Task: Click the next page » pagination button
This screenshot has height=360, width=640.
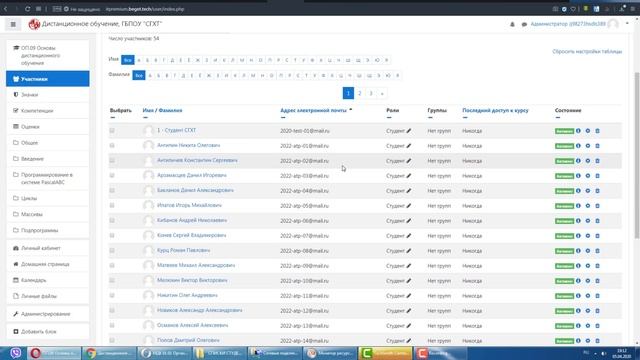Action: pyautogui.click(x=382, y=93)
